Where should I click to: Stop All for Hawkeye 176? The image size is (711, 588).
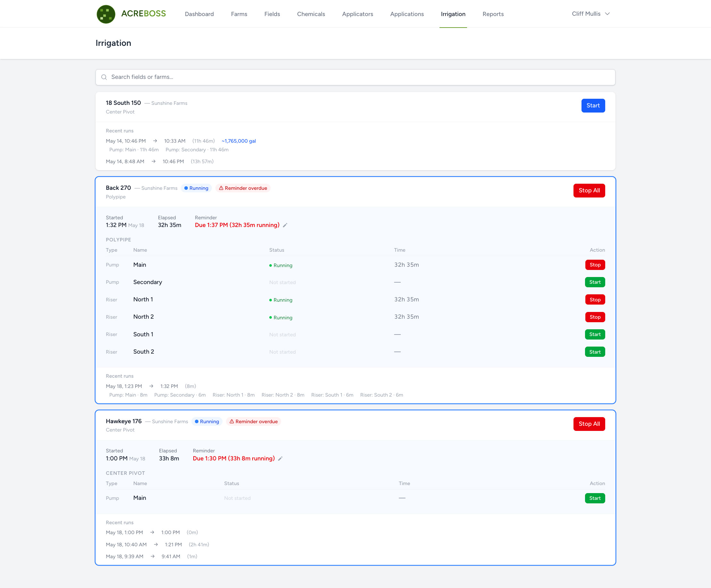click(x=589, y=424)
